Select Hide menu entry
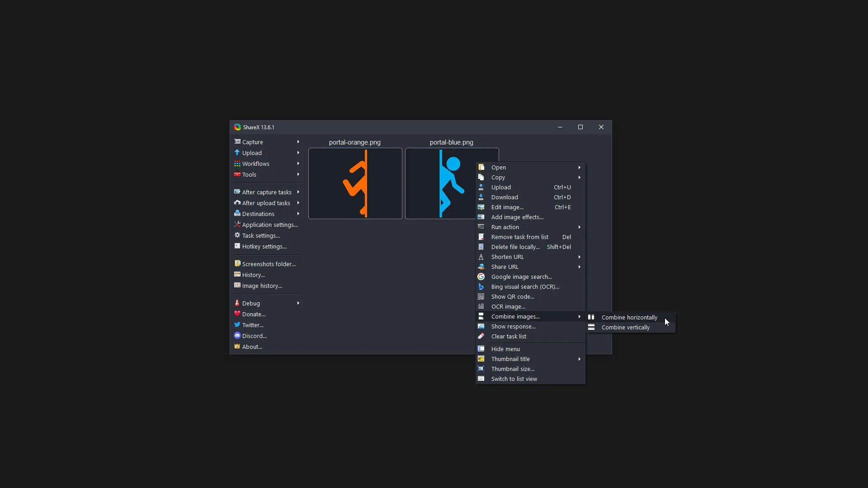 tap(530, 349)
